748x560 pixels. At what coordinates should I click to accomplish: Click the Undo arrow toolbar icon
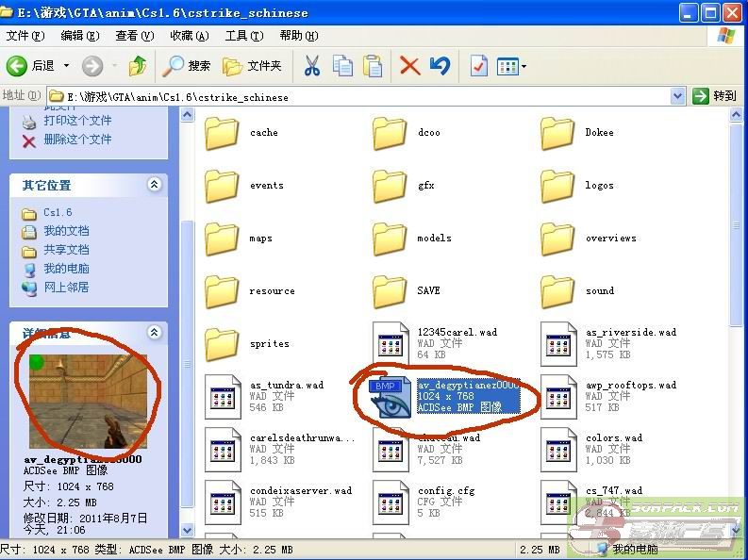pos(440,66)
